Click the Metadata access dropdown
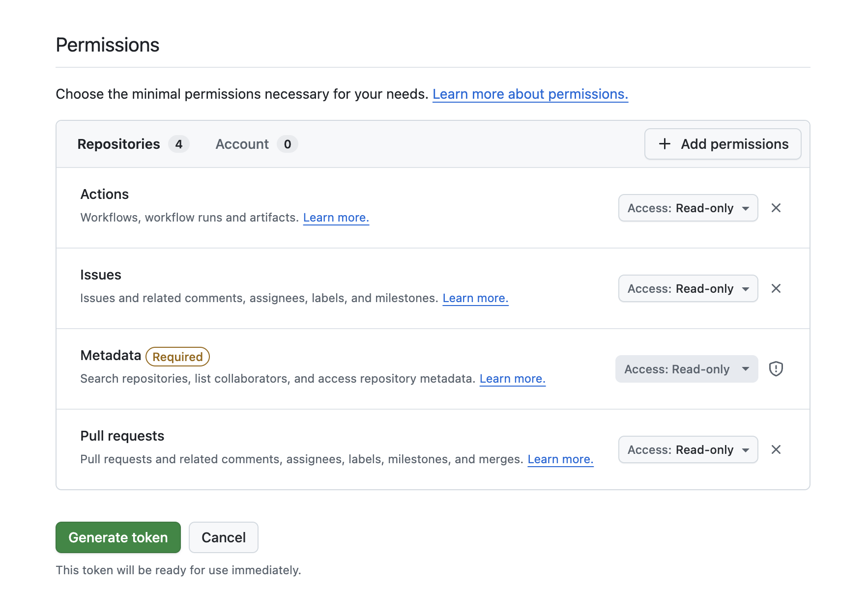This screenshot has height=615, width=868. (686, 369)
